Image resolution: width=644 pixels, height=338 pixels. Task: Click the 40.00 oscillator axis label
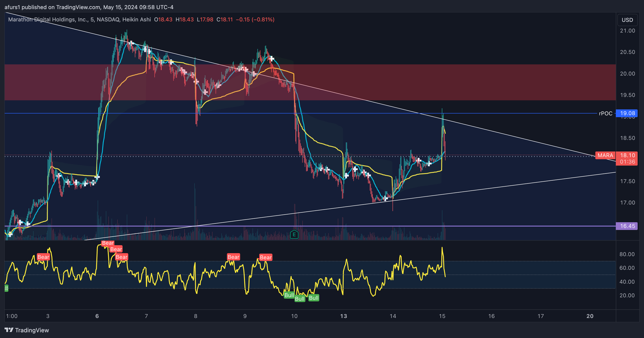627,282
